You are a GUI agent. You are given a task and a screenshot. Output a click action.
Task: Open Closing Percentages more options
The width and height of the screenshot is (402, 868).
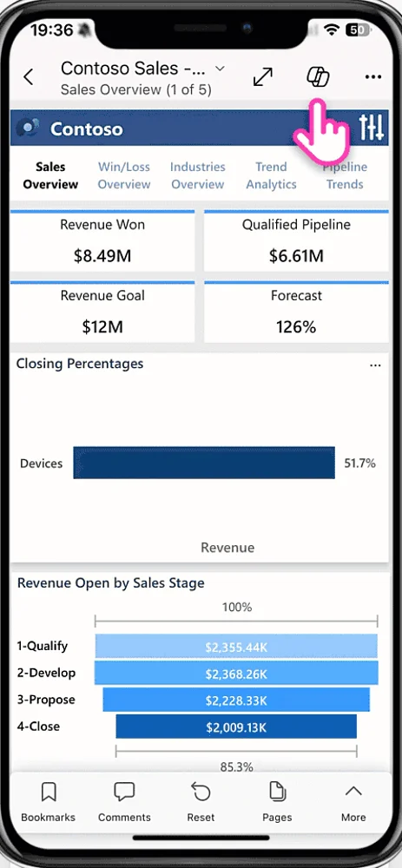tap(375, 365)
